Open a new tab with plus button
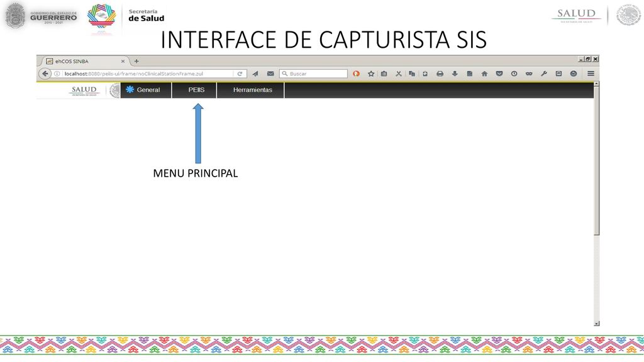Screen dimensions: 644x362 (x=136, y=61)
